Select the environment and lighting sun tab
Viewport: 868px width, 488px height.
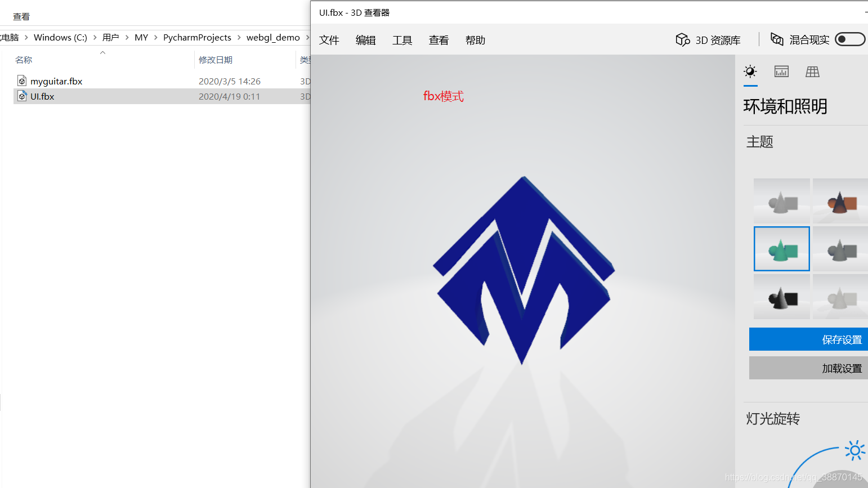coord(750,71)
